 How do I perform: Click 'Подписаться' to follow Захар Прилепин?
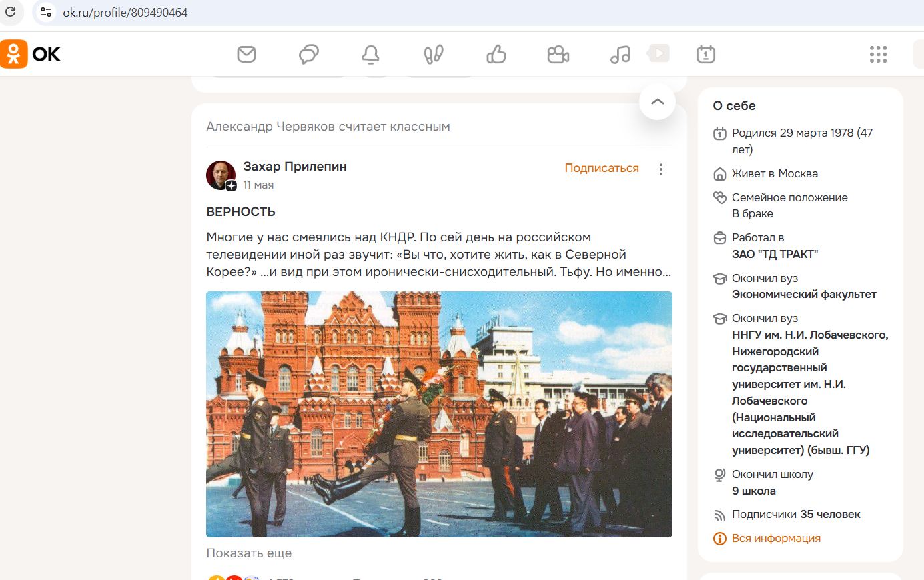[x=601, y=168]
